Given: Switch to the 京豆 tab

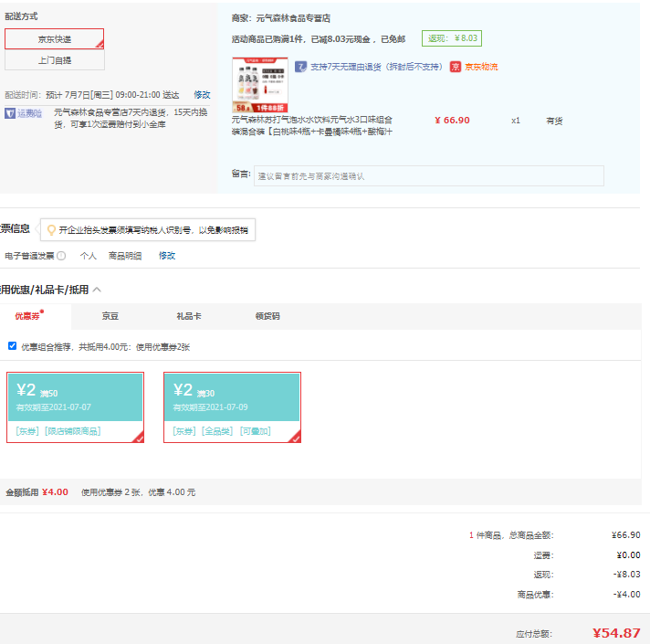Looking at the screenshot, I should point(110,316).
